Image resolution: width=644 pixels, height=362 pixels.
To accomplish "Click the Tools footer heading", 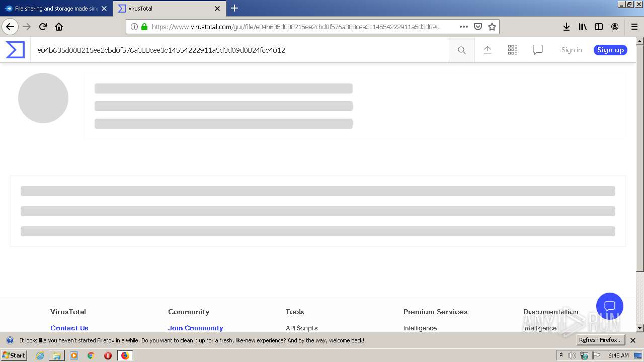I will tap(295, 312).
